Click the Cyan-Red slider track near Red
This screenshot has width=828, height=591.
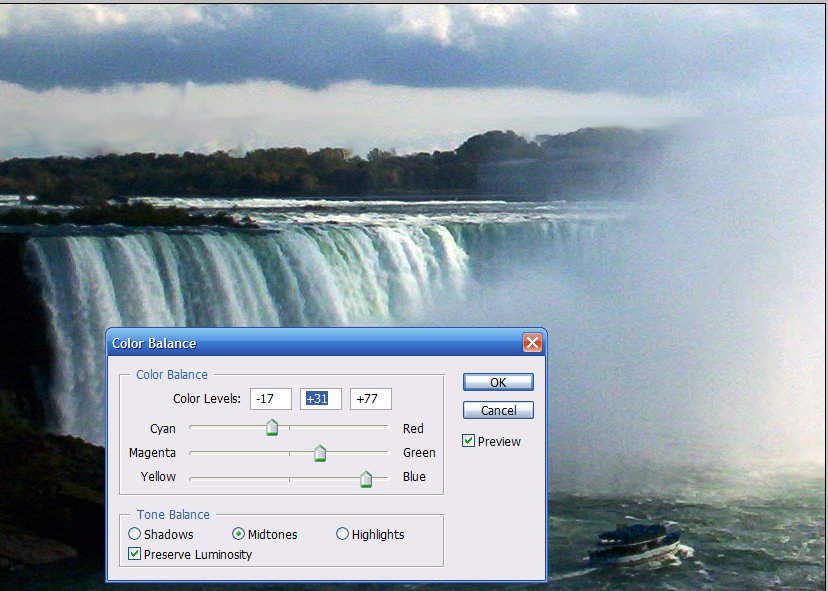tap(375, 426)
